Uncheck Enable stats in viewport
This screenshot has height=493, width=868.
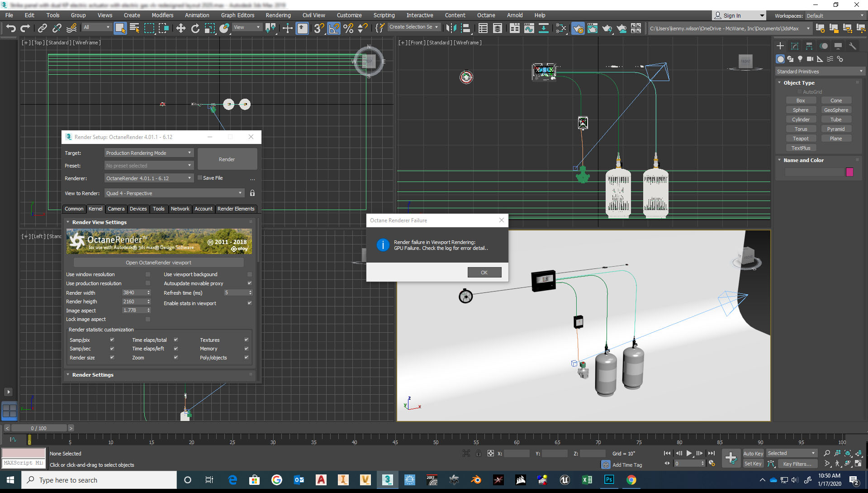(249, 303)
